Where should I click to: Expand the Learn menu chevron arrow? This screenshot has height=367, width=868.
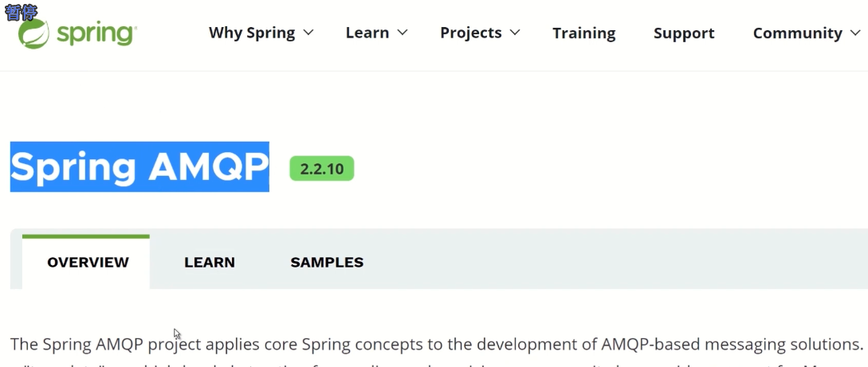coord(403,33)
